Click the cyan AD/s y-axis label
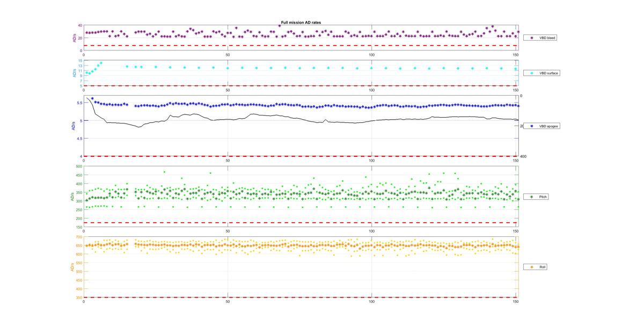This screenshot has height=334, width=644. (x=75, y=73)
